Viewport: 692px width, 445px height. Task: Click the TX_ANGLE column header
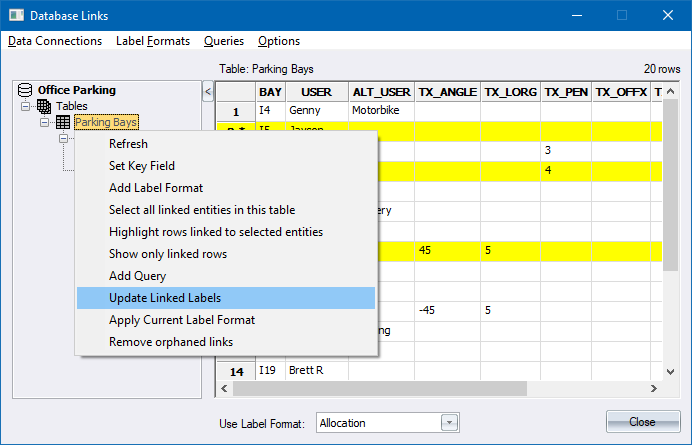(447, 92)
